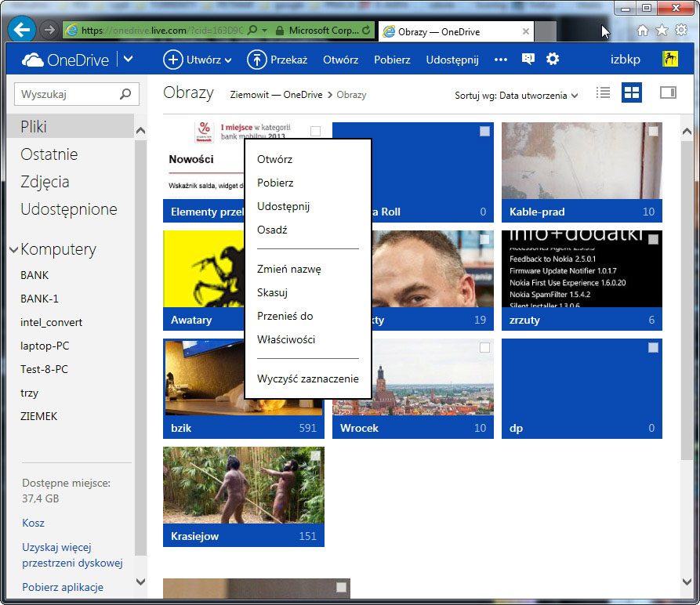This screenshot has height=605, width=700.
Task: Open the more actions ellipsis
Action: point(500,60)
